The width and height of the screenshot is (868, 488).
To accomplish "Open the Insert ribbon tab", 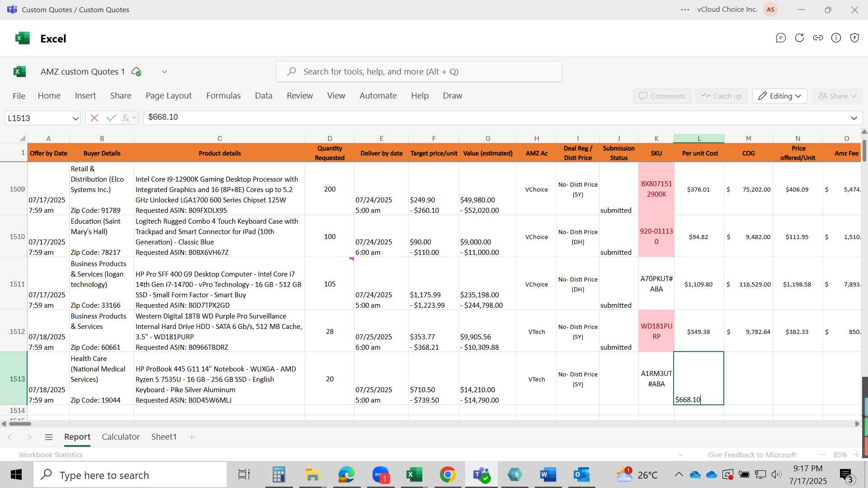I will tap(85, 96).
